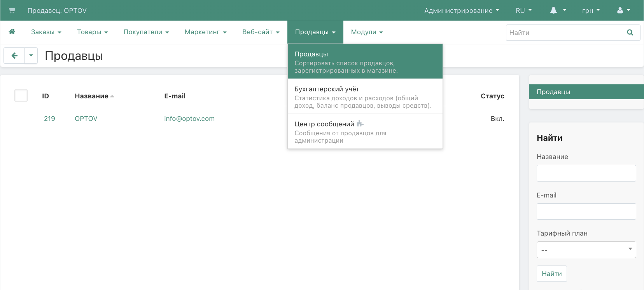Click the E-mail search input field

click(586, 211)
